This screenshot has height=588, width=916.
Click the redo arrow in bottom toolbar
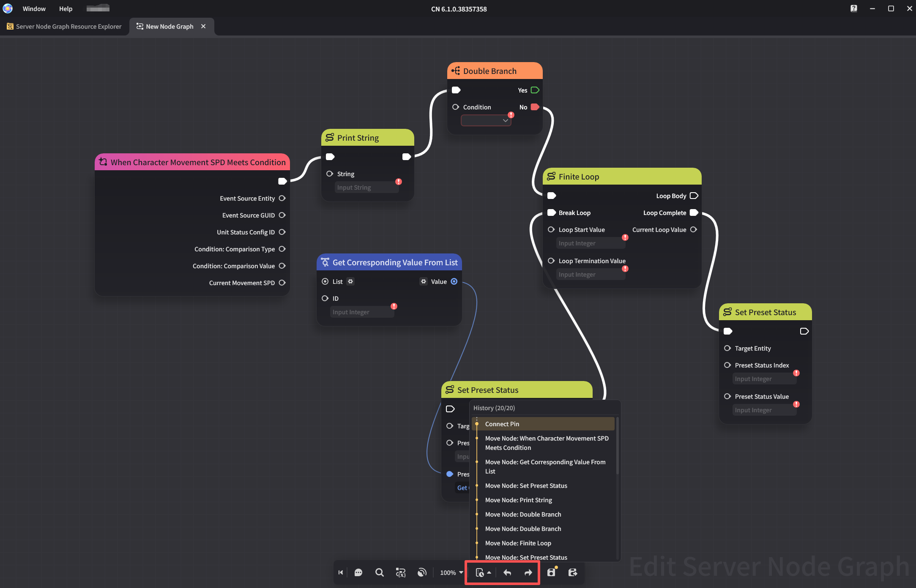[528, 572]
